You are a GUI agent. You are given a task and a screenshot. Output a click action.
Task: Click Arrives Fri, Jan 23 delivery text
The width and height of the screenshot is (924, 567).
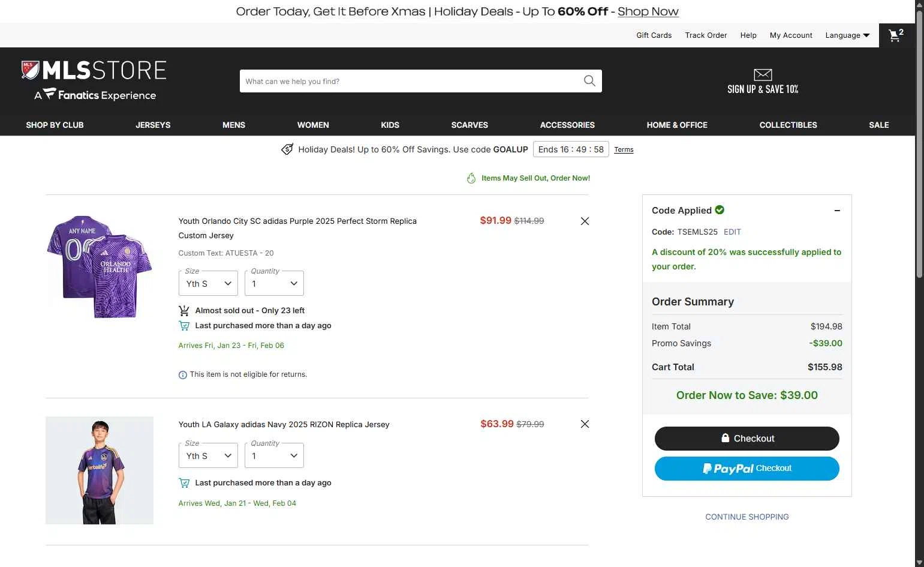tap(231, 346)
